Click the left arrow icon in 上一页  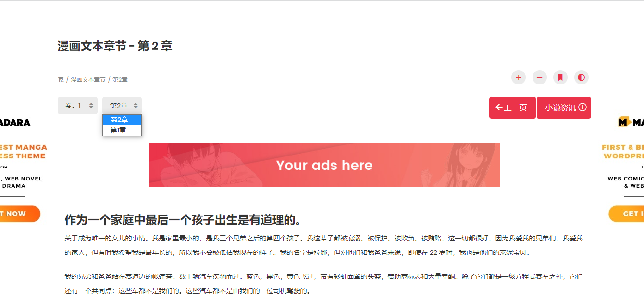pos(499,108)
